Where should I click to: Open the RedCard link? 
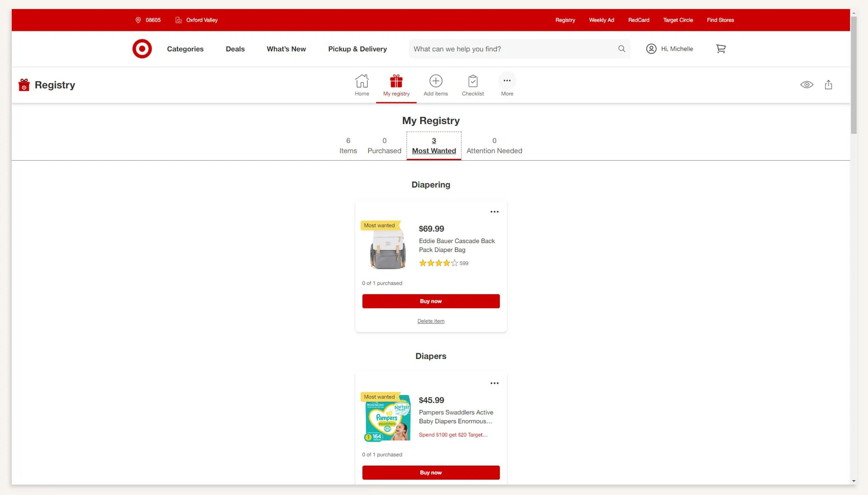(638, 20)
